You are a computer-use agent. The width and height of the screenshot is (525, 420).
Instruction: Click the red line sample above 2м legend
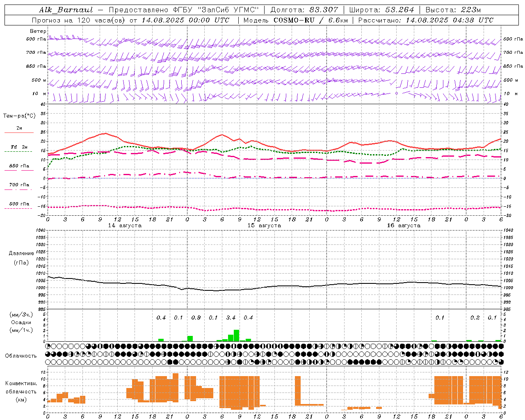pos(19,132)
